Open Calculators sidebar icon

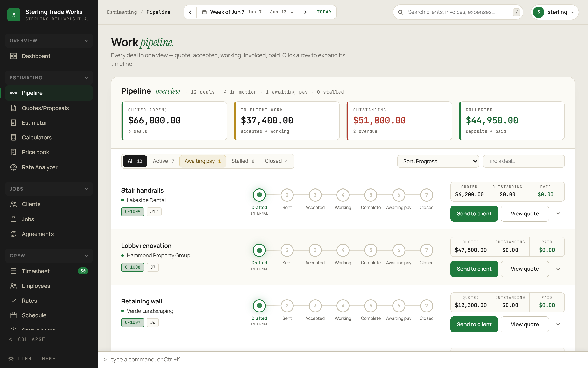tap(13, 137)
